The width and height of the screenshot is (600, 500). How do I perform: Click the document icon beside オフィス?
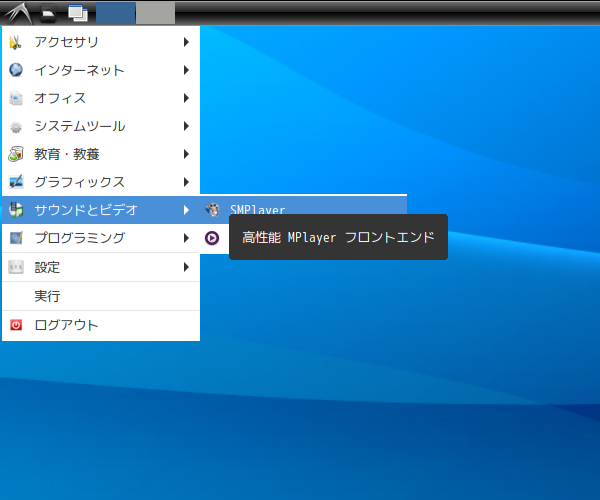tap(16, 98)
